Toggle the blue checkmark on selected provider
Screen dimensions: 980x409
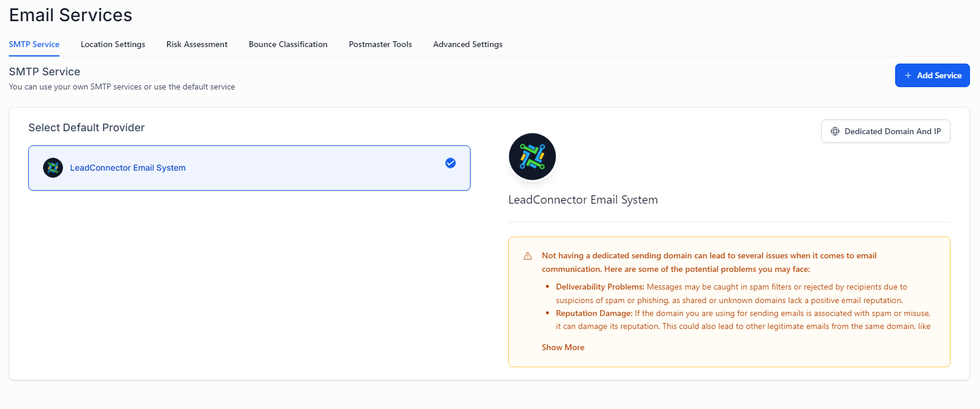(450, 163)
